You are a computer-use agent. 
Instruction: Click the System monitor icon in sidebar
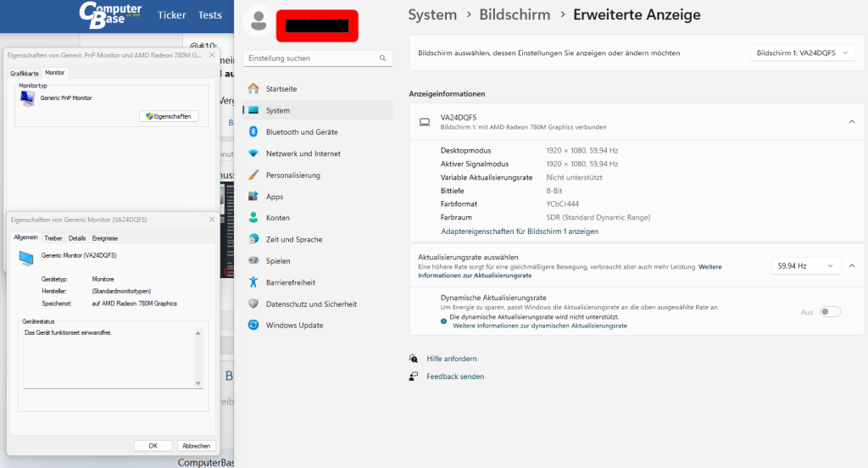[x=253, y=110]
